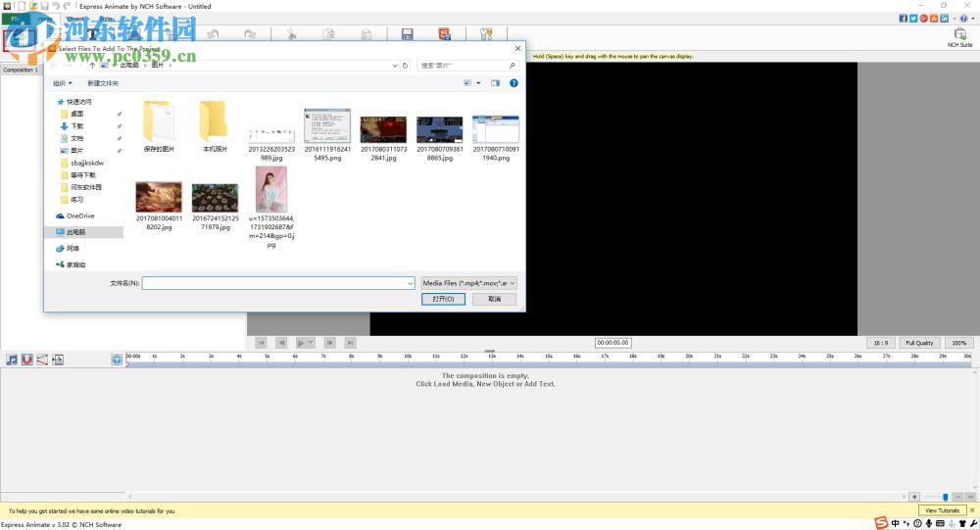Click the StumbleUpon share icon

[x=934, y=19]
